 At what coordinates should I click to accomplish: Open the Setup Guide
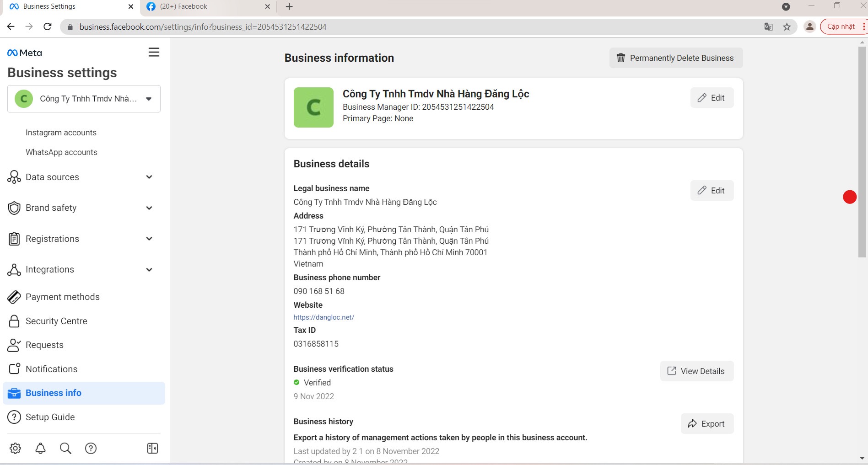click(x=50, y=417)
